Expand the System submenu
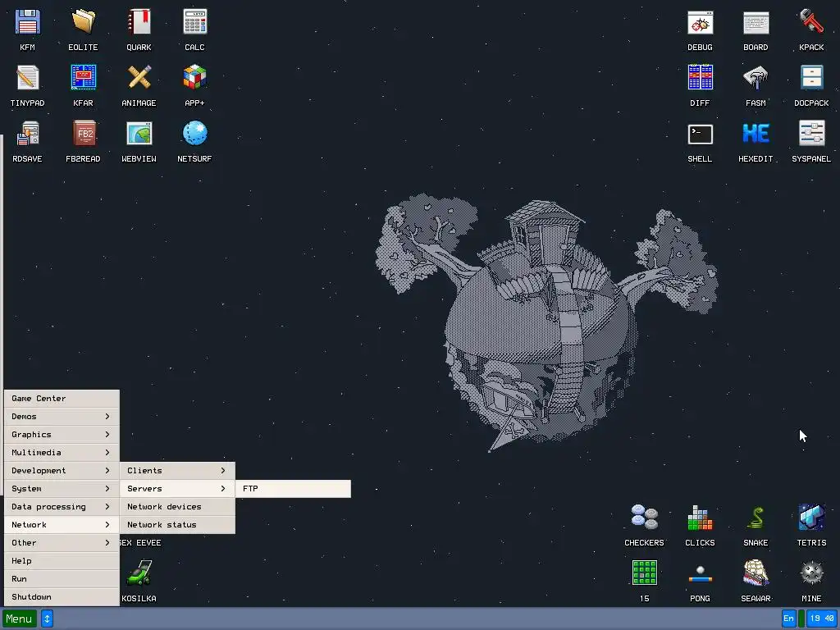This screenshot has height=630, width=840. pyautogui.click(x=62, y=489)
